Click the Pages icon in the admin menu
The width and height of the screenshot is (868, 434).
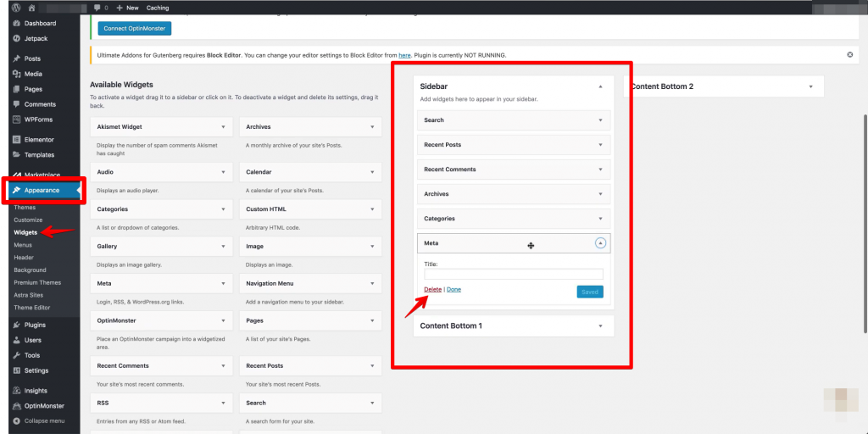[17, 89]
